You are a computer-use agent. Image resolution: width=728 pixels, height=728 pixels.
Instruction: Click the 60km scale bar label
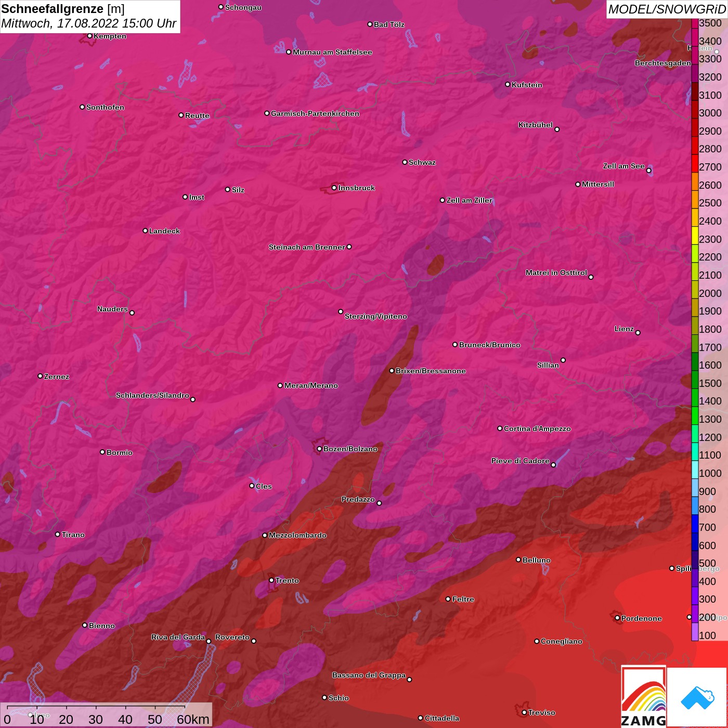pyautogui.click(x=193, y=719)
